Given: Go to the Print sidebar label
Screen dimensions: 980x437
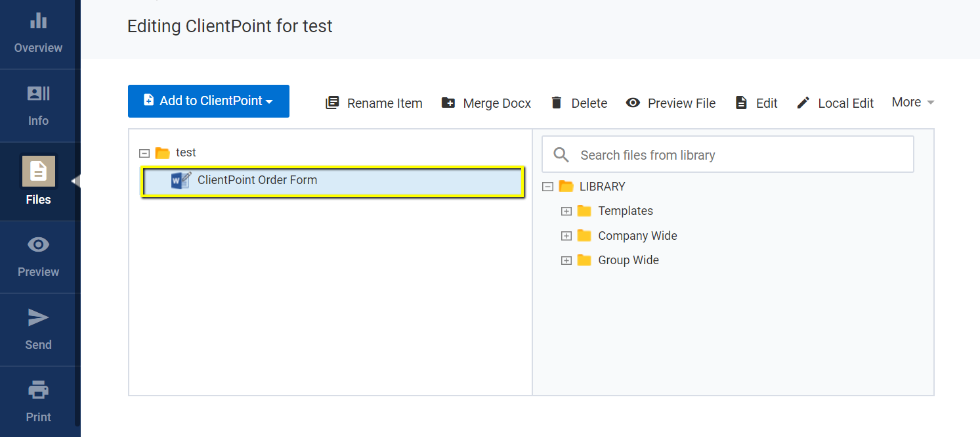Looking at the screenshot, I should tap(39, 417).
